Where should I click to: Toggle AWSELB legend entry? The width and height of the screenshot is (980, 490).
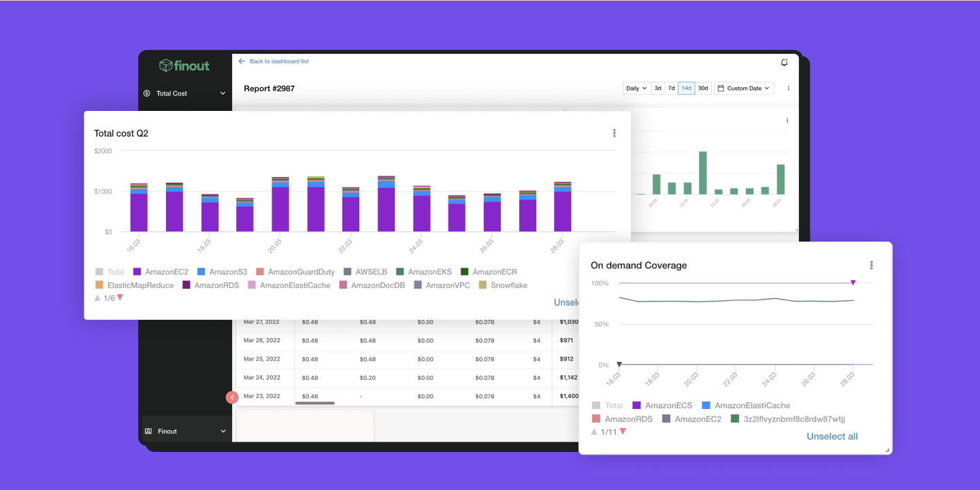click(x=365, y=272)
